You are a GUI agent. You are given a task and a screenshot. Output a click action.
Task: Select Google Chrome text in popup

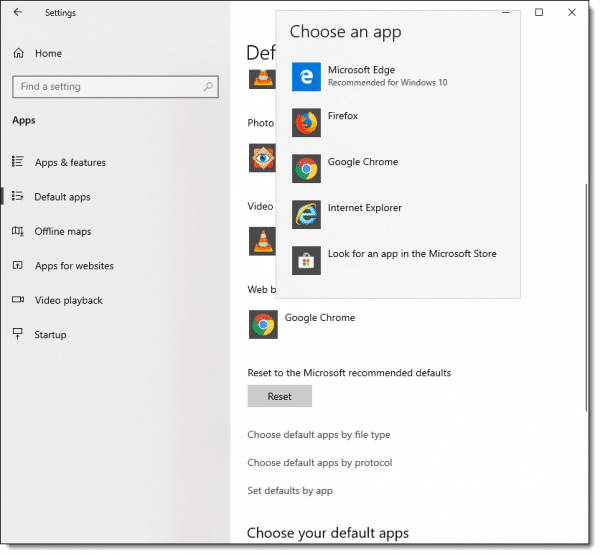tap(363, 162)
